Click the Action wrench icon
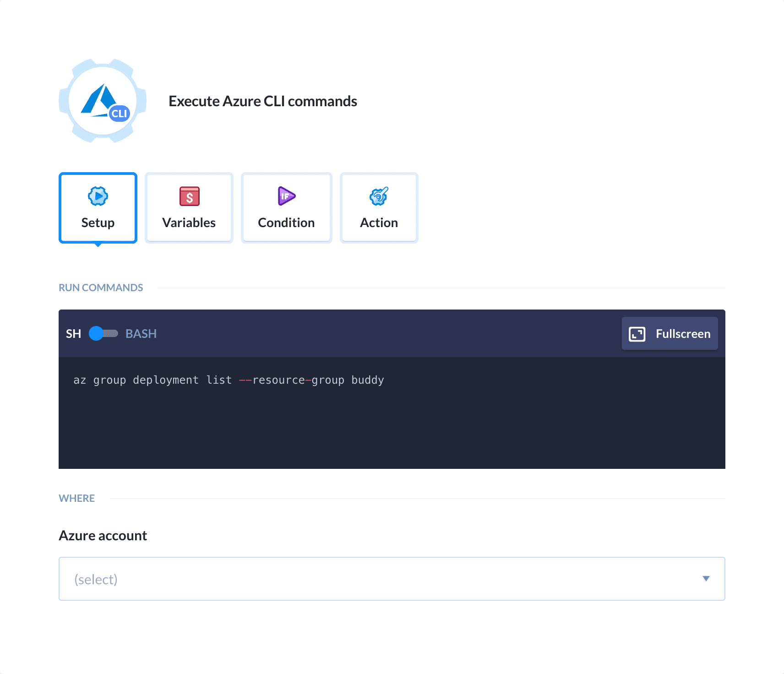Screen dimensions: 784x674 (x=379, y=196)
